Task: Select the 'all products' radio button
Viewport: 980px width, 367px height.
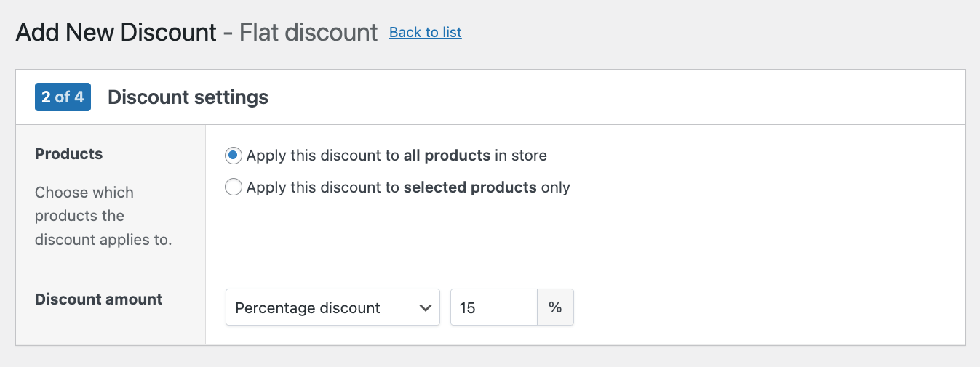Action: pos(234,156)
